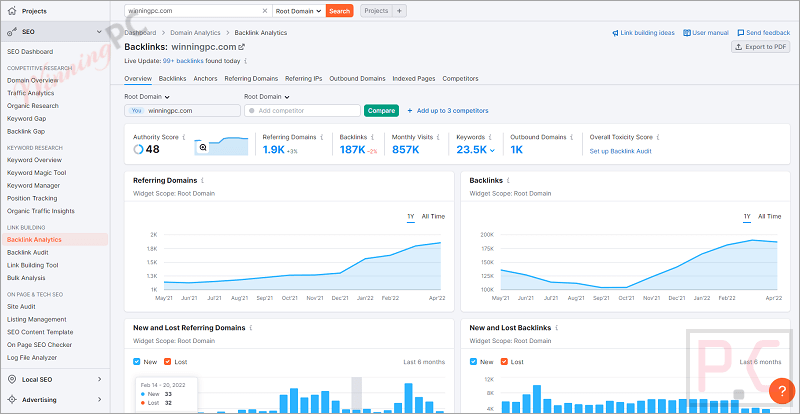
Task: Toggle Lost checkbox in Referring Domains chart
Action: [x=167, y=362]
